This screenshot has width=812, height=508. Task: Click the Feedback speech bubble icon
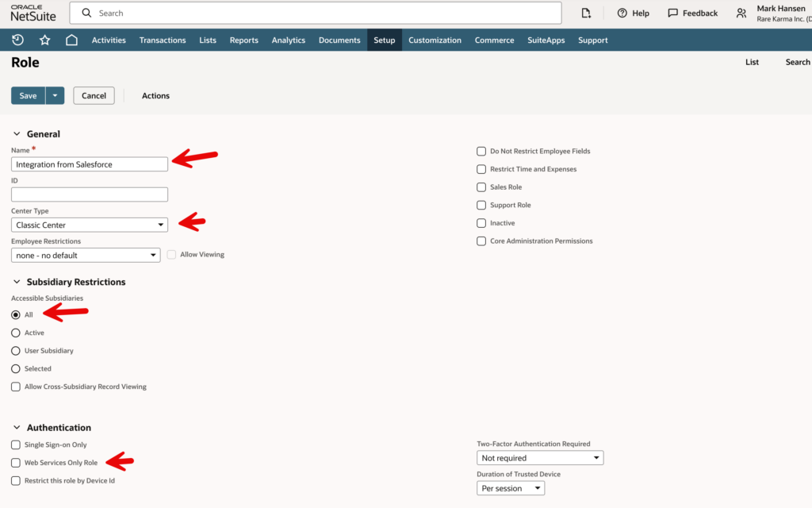coord(673,13)
